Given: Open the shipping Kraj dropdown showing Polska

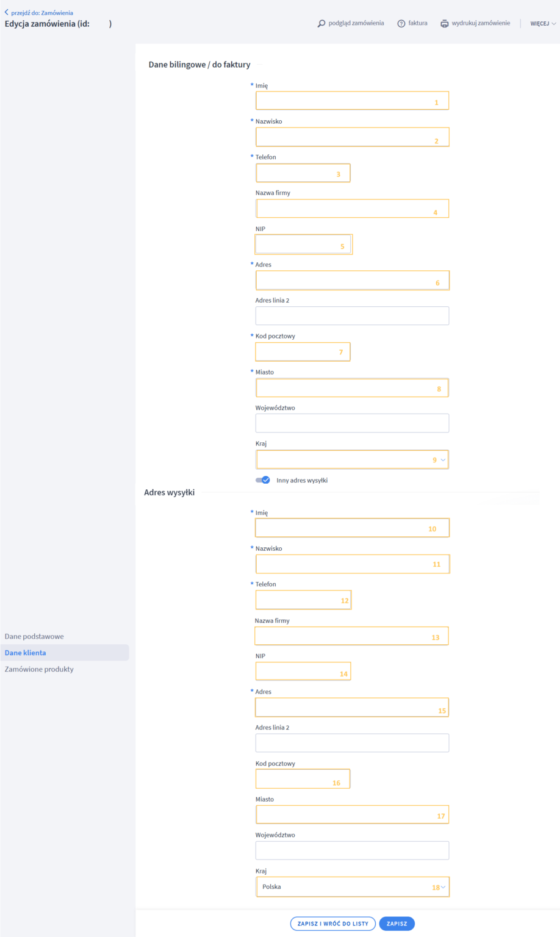Looking at the screenshot, I should (352, 887).
